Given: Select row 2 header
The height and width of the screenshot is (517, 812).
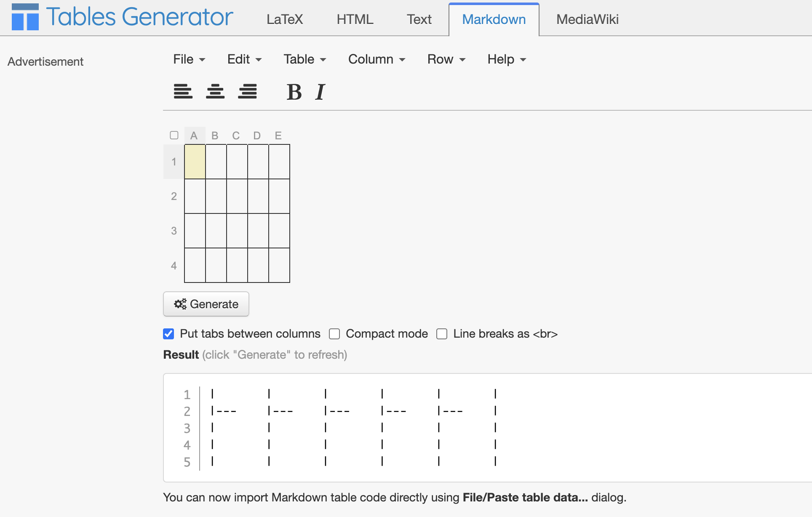Looking at the screenshot, I should [x=174, y=196].
